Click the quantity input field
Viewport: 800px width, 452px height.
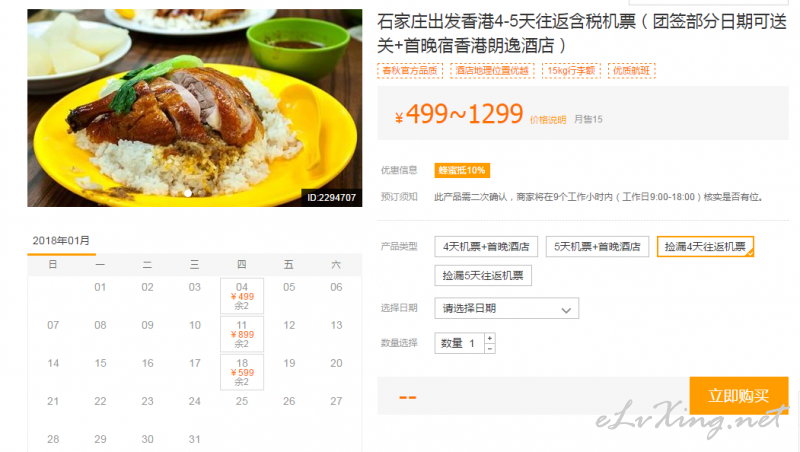pos(459,343)
